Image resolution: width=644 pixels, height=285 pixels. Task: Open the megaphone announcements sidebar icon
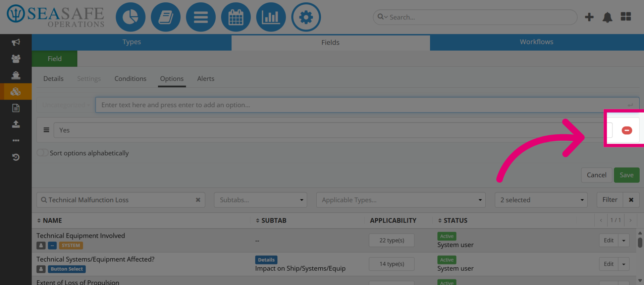pos(16,42)
